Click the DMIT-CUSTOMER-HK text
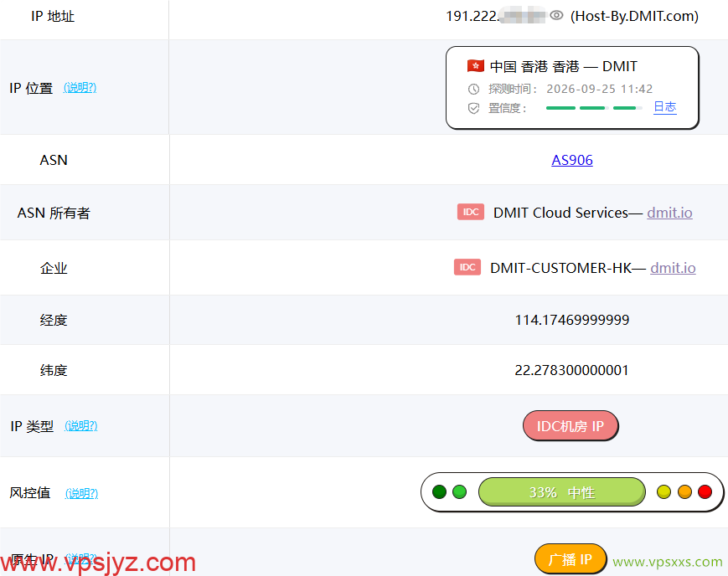This screenshot has height=576, width=728. [560, 268]
